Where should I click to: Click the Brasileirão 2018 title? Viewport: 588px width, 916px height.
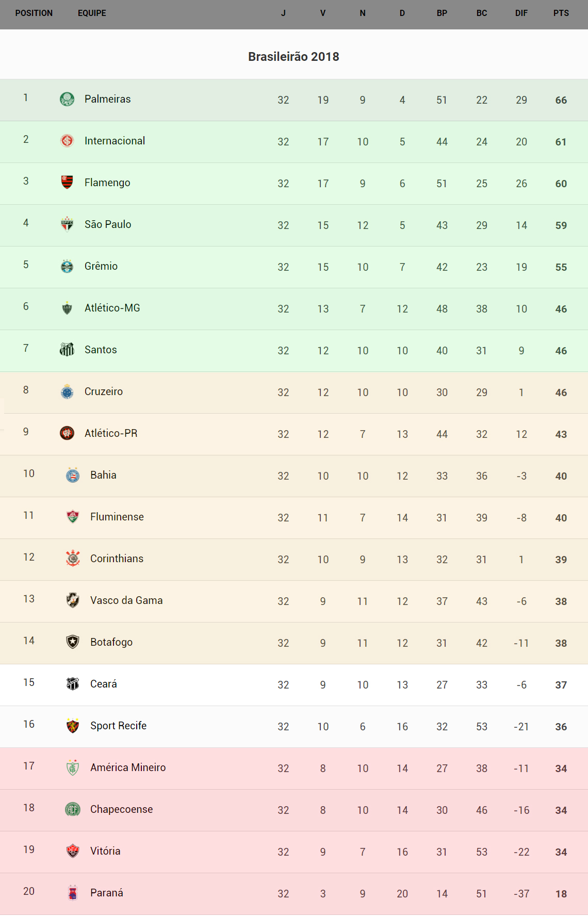(293, 57)
